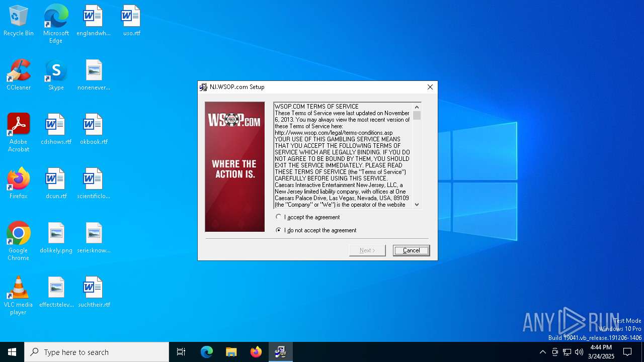Show hidden system tray icons
644x362 pixels.
point(542,352)
